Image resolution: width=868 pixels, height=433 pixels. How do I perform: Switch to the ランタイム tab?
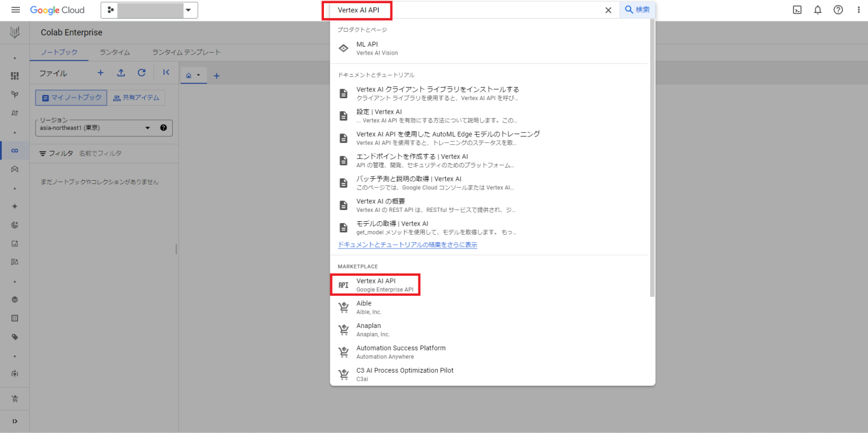[x=114, y=52]
